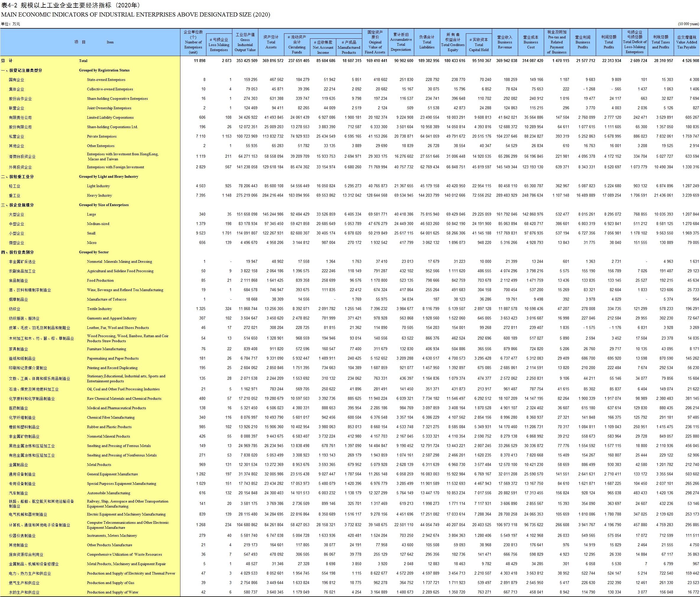Click 'State-owned Enterprises' row label
The width and height of the screenshot is (700, 597).
point(106,80)
